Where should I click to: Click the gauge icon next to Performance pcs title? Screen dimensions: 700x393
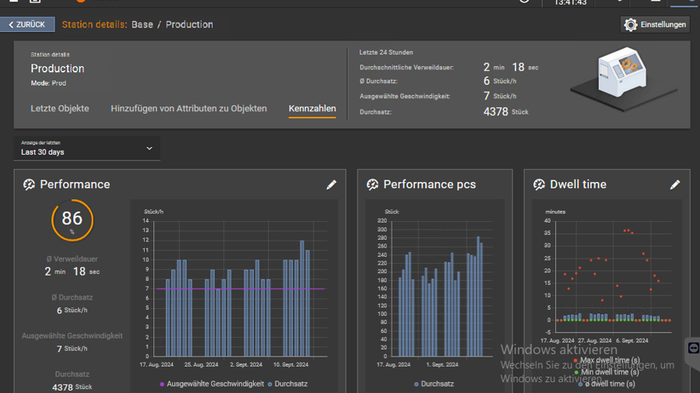point(372,184)
